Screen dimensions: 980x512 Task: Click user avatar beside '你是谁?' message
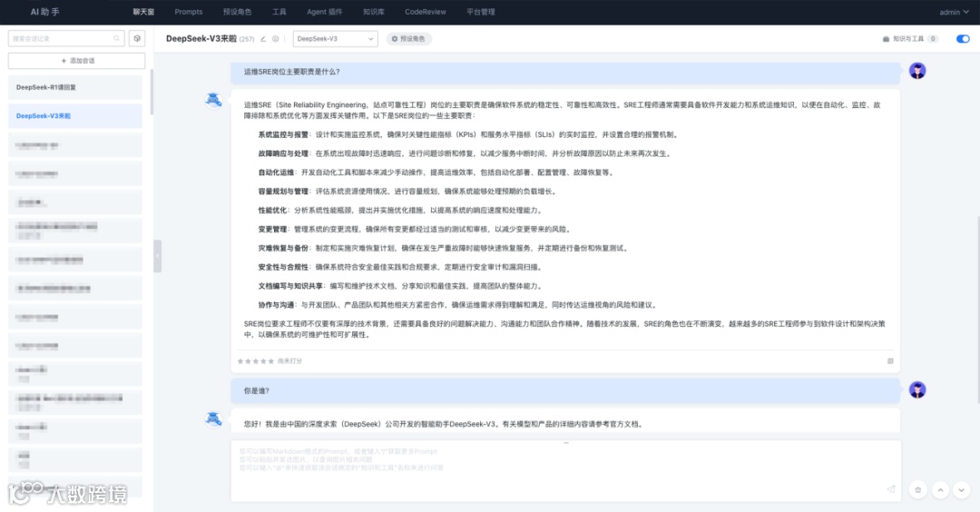click(x=916, y=389)
